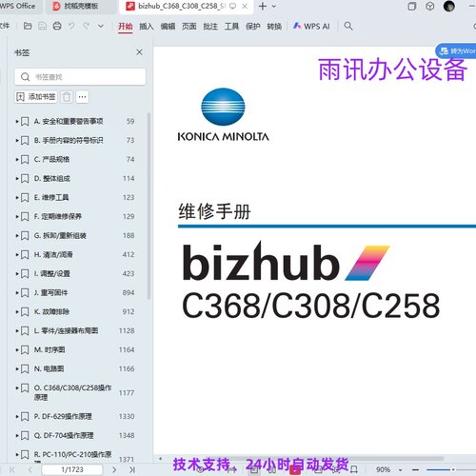Go to bookmark K. 故障排除
The width and height of the screenshot is (476, 476).
(x=51, y=311)
